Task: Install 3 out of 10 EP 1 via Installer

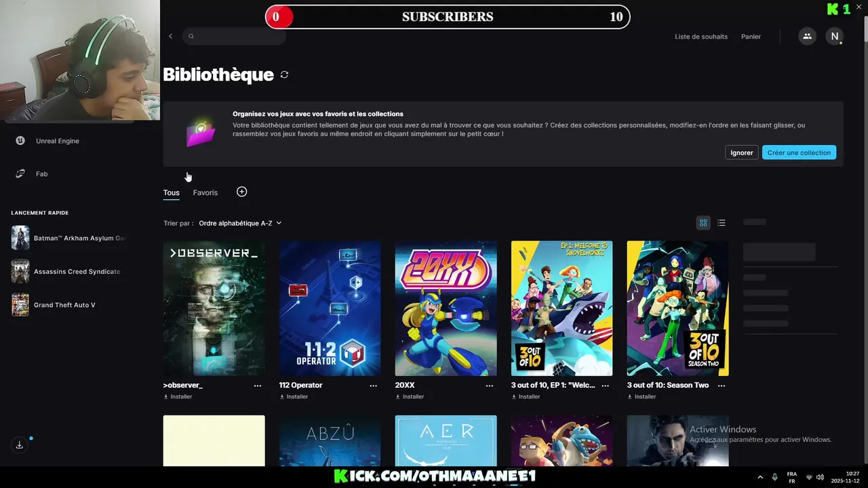Action: pyautogui.click(x=526, y=397)
